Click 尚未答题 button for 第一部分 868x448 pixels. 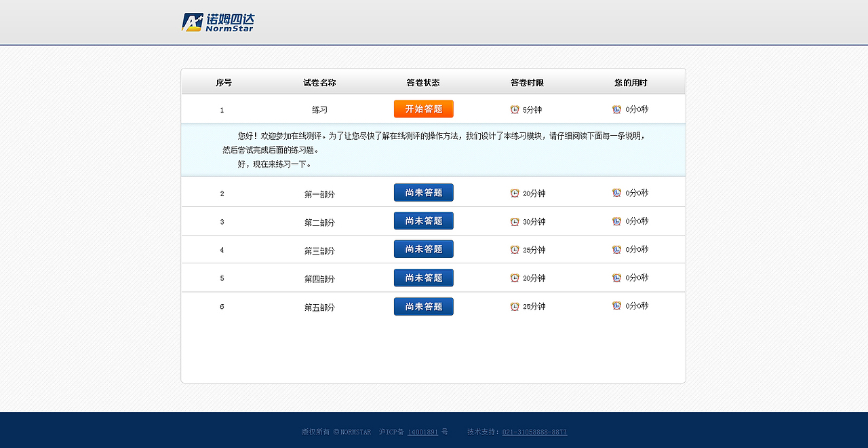[423, 192]
